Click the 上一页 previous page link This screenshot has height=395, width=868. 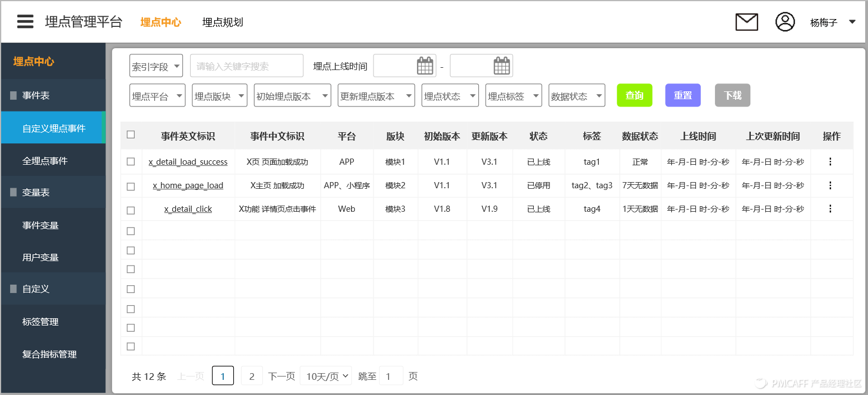(191, 376)
